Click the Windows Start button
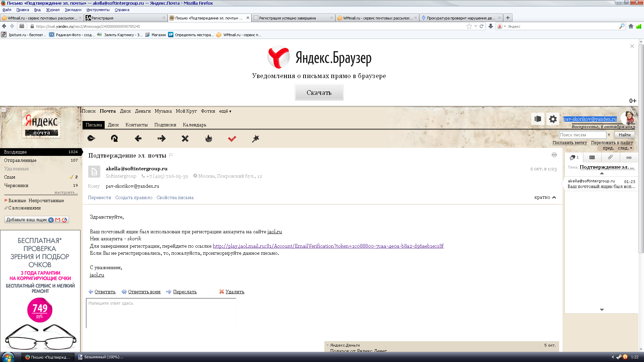This screenshot has width=644, height=362. click(8, 357)
